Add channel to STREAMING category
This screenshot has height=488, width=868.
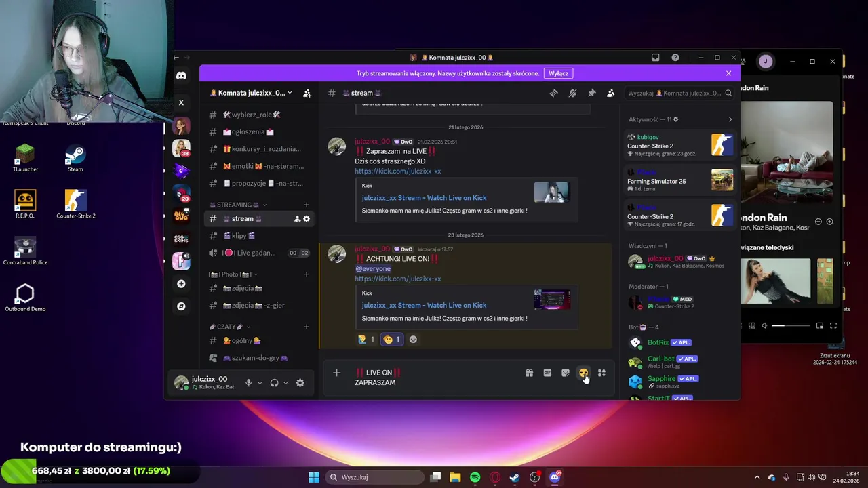pos(307,205)
